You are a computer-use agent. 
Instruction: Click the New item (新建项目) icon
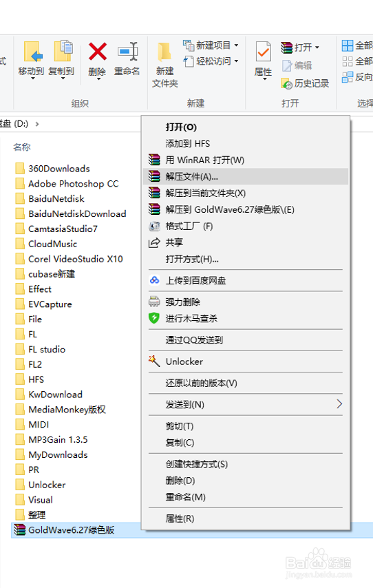188,45
